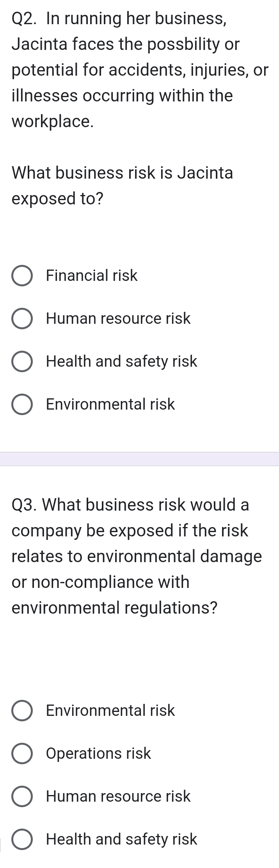The height and width of the screenshot is (868, 279).
Task: Click the 'Financial risk' label text
Action: [x=92, y=276]
